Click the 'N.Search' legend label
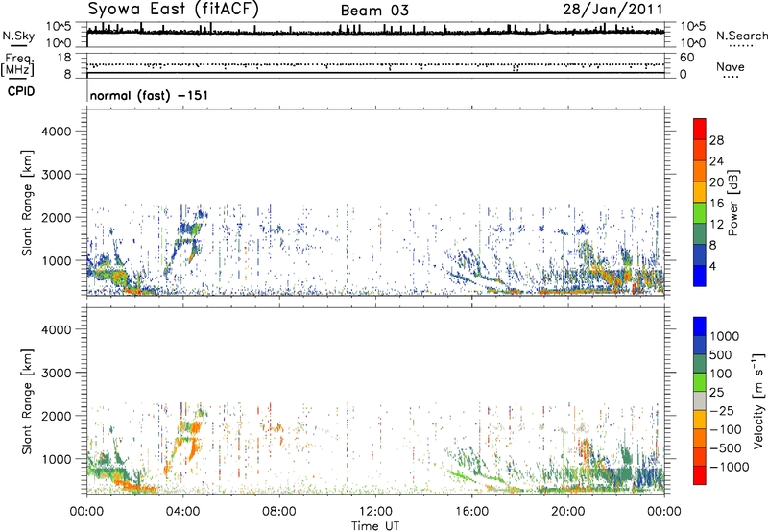Viewport: 768px width, 532px height. pyautogui.click(x=742, y=36)
